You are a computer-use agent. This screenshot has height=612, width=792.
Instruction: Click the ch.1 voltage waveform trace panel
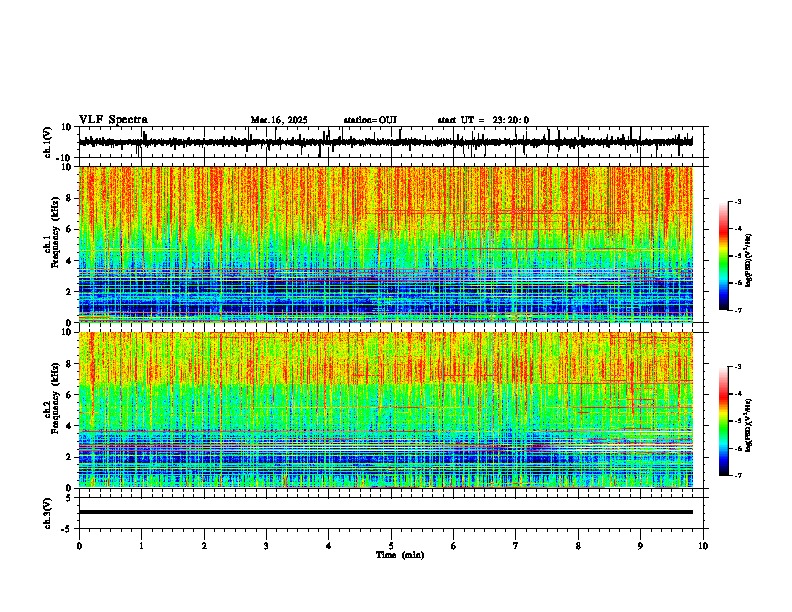coord(393,142)
